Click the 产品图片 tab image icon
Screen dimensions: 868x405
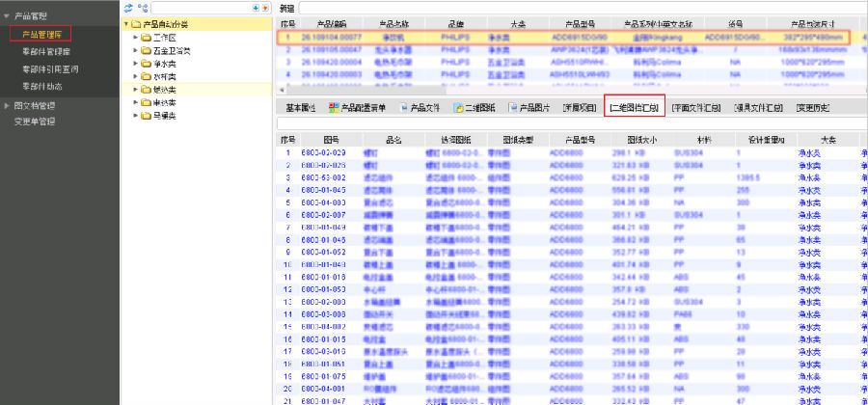[x=515, y=107]
